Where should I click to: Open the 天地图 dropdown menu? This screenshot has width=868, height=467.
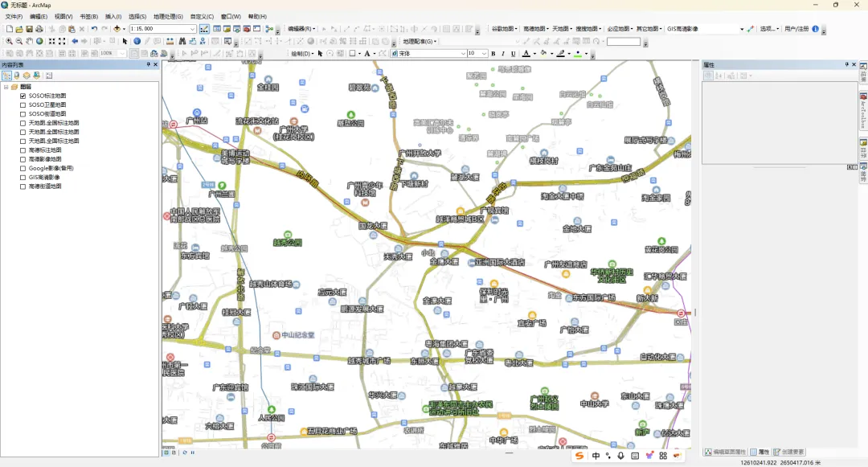pos(562,29)
